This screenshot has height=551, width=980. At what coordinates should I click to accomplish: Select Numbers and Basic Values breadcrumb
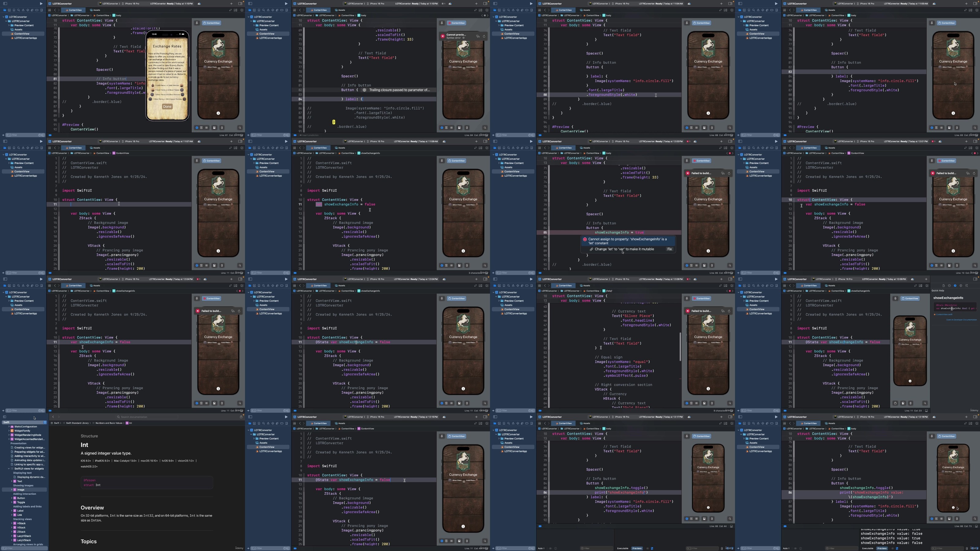(x=109, y=423)
